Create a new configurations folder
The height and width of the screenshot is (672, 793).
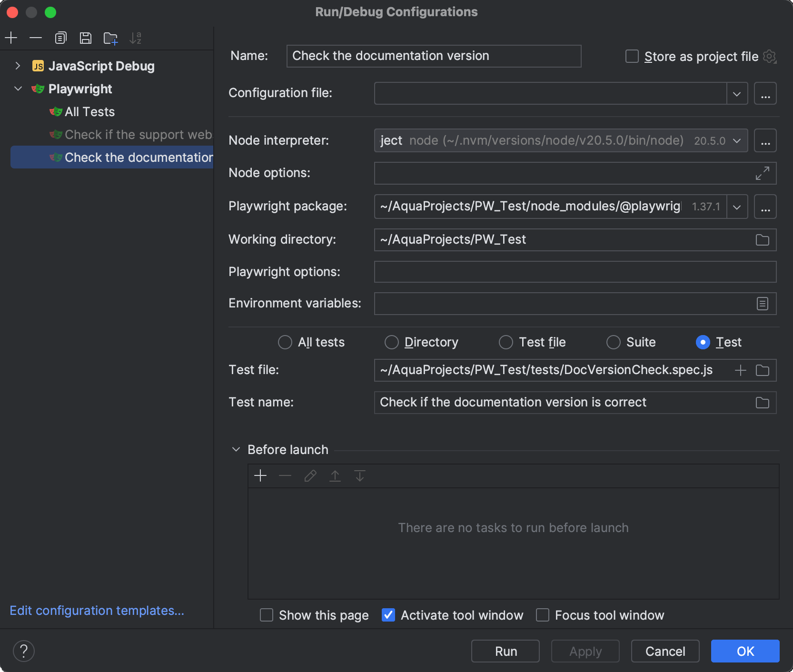tap(110, 38)
